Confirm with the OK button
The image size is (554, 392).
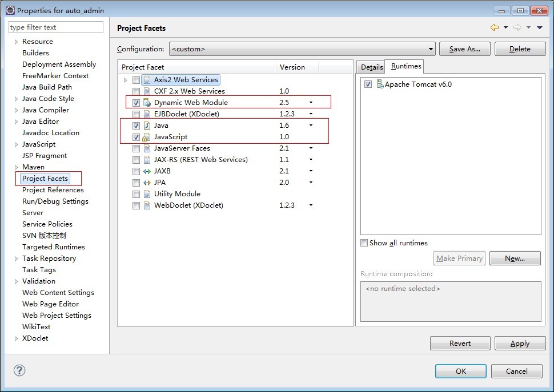461,371
